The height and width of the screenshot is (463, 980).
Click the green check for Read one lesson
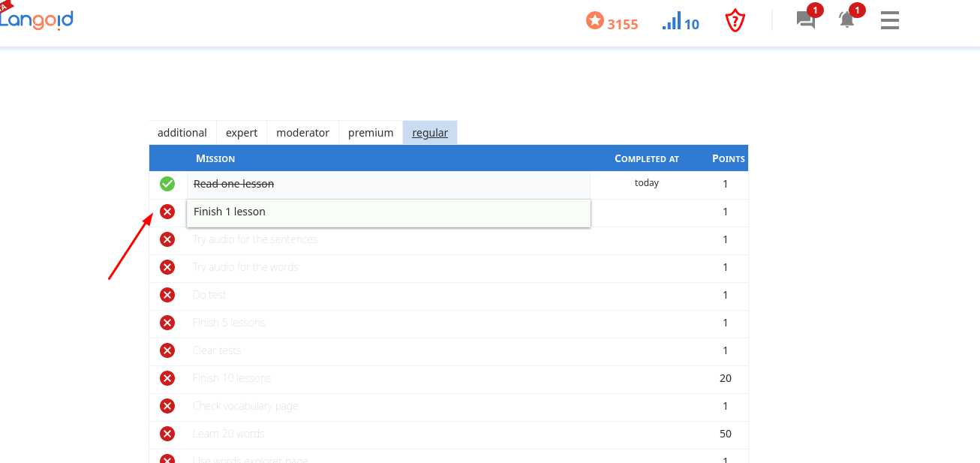tap(167, 184)
